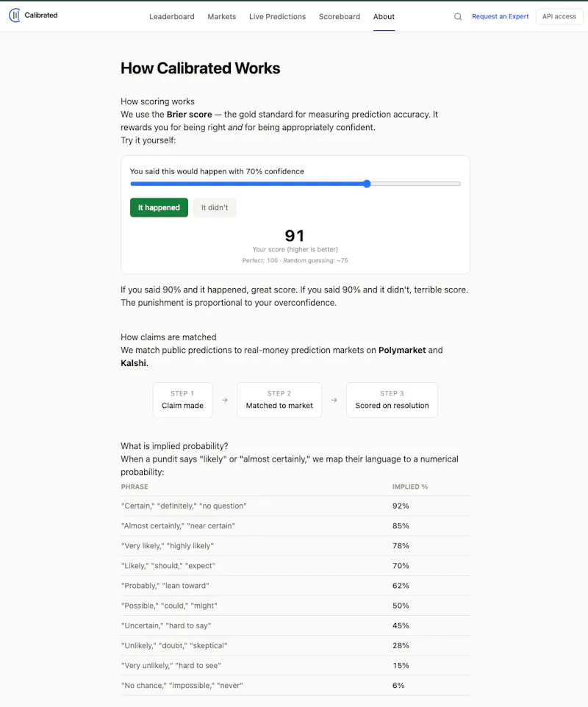Click the Step 1 Claim made card
The height and width of the screenshot is (707, 588).
tap(182, 400)
